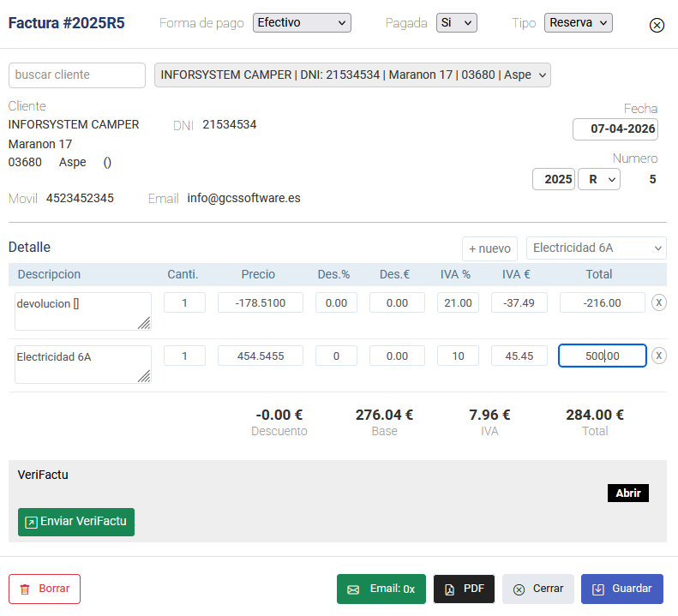Screen dimensions: 678x616
Task: Open the Tipo Reserva dropdown
Action: coord(578,22)
